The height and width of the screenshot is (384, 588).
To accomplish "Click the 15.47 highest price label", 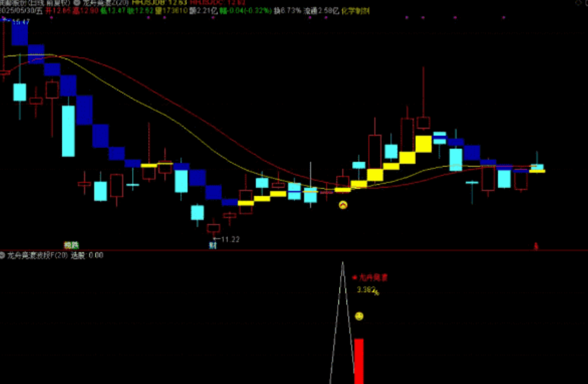I will tap(20, 22).
